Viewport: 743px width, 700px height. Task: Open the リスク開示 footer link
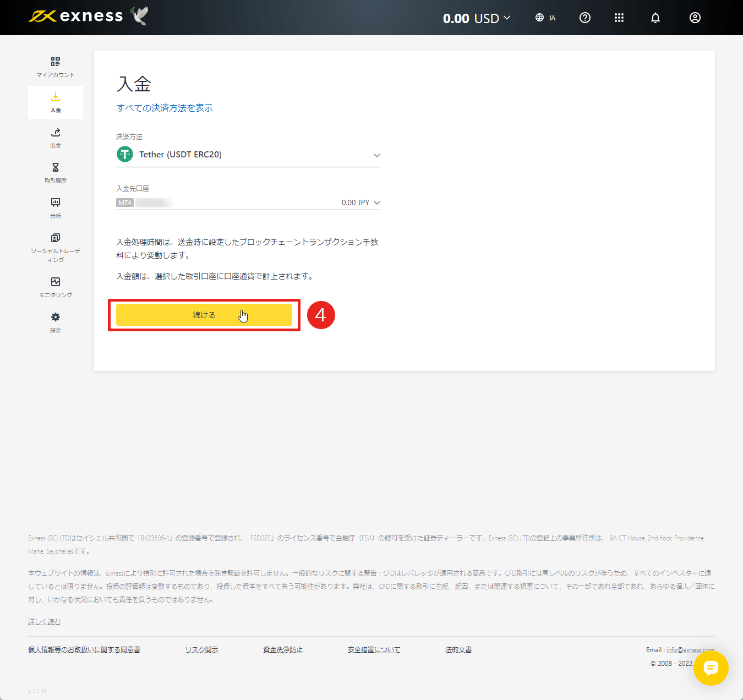pos(201,649)
